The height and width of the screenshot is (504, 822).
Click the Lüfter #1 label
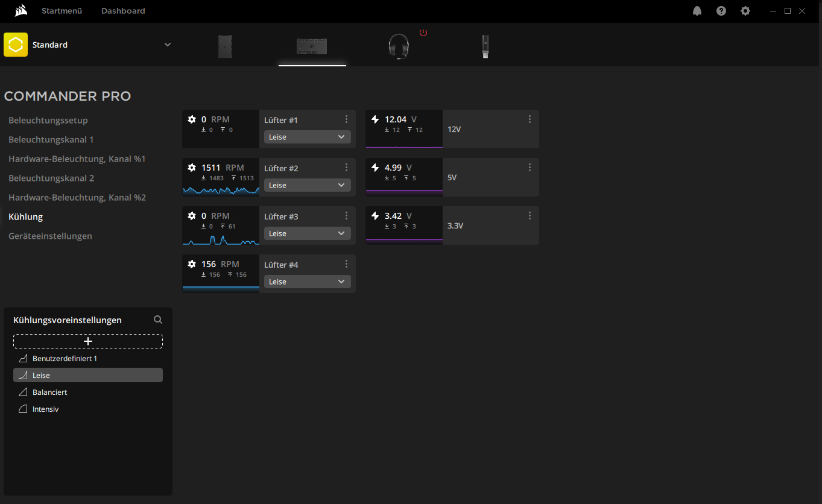point(281,120)
